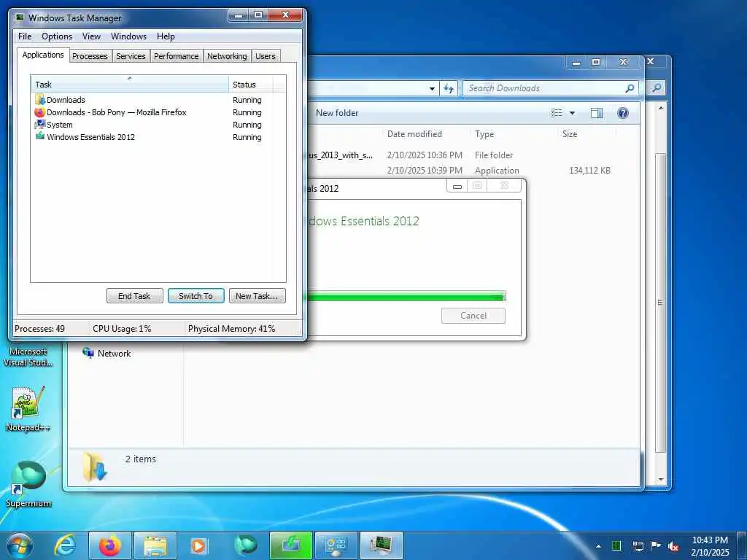Screen dimensions: 747x560
Task: Select the file folder row dated 10:36 PM
Action: click(460, 155)
